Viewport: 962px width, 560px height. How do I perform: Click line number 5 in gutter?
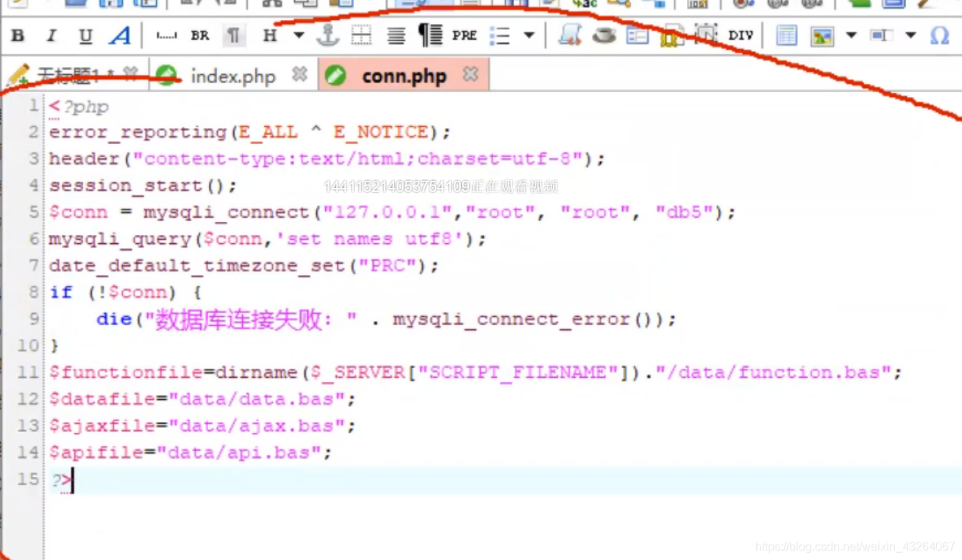[x=33, y=212]
